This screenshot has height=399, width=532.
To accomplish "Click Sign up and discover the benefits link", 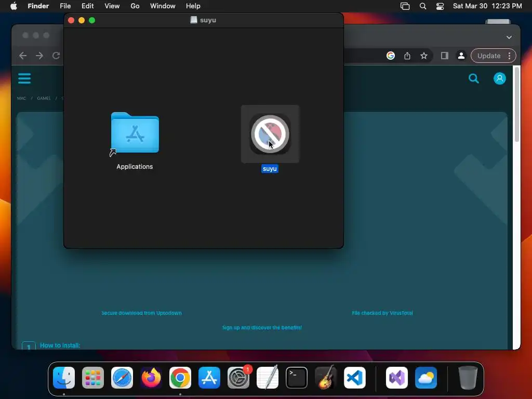I will coord(262,327).
